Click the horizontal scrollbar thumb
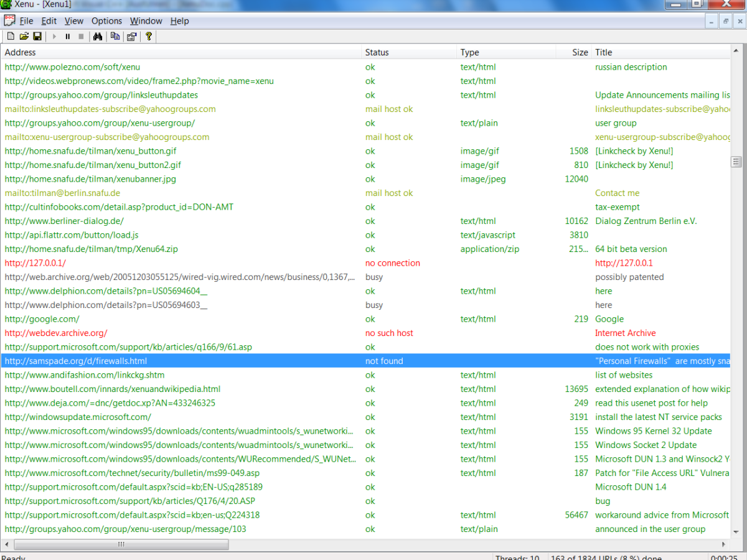 120,544
